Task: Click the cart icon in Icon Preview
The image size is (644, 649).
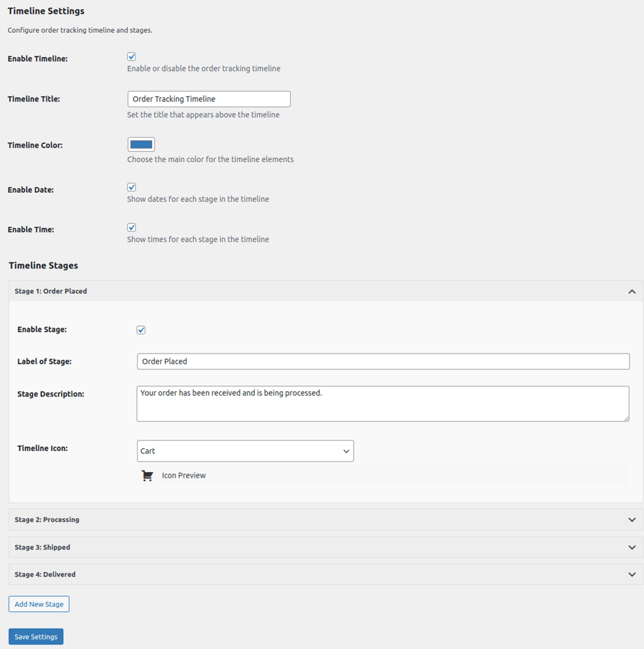Action: pyautogui.click(x=147, y=475)
